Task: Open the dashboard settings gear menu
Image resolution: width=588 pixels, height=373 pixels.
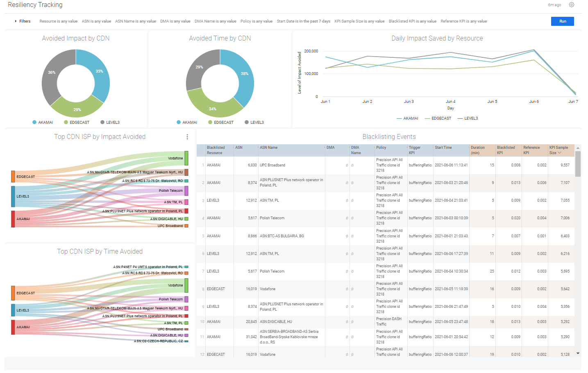Action: [x=572, y=5]
